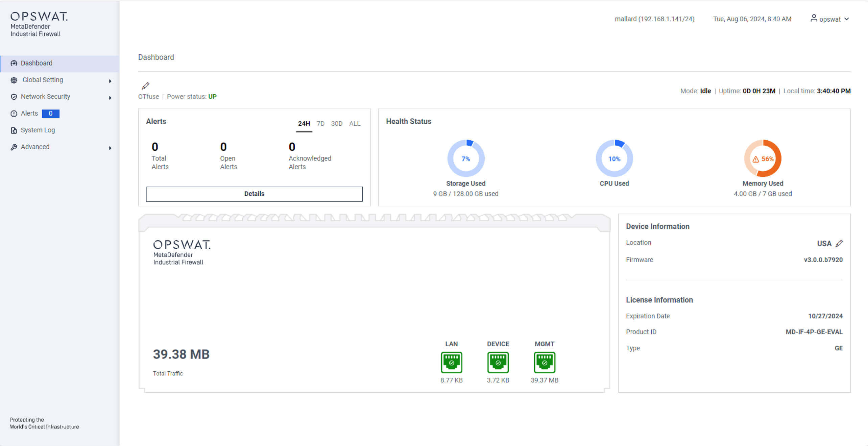Click the Network Security shield icon

coord(14,97)
